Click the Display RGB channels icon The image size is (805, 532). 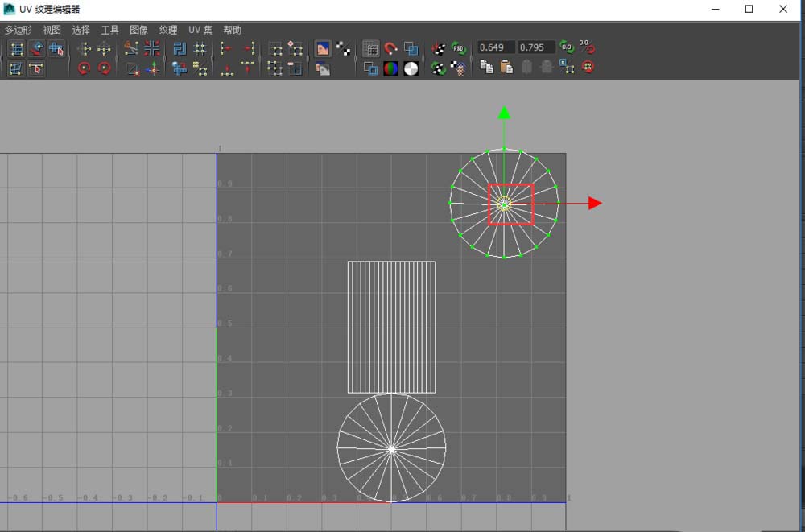click(x=390, y=69)
